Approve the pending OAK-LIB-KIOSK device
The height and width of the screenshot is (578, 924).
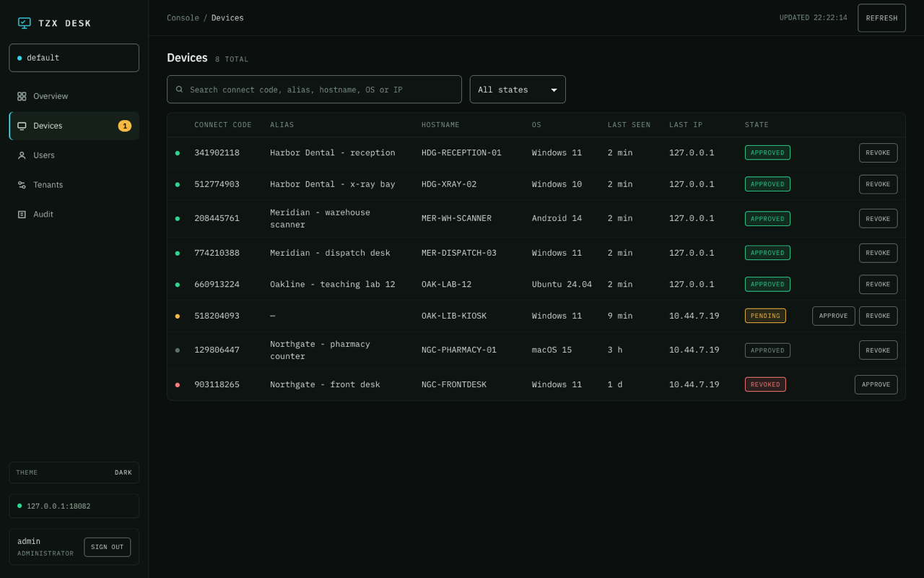click(x=834, y=316)
